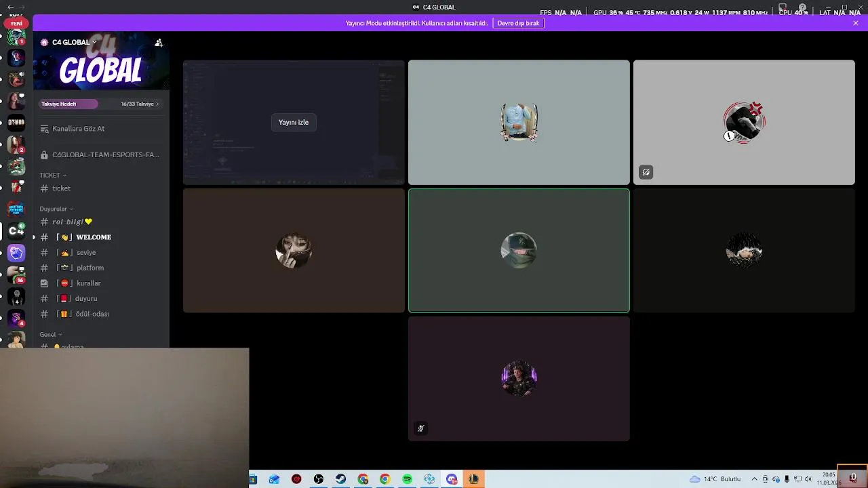Select the tile with the blue-shirt avatar
Viewport: 868px width, 488px height.
click(519, 122)
